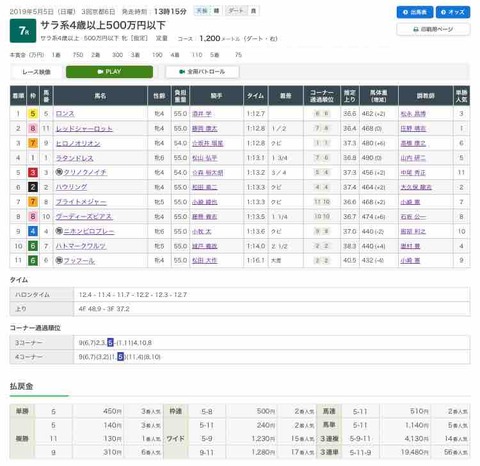Image resolution: width=480 pixels, height=466 pixels.
Task: Open the jockey link in ロンス row
Action: point(202,114)
